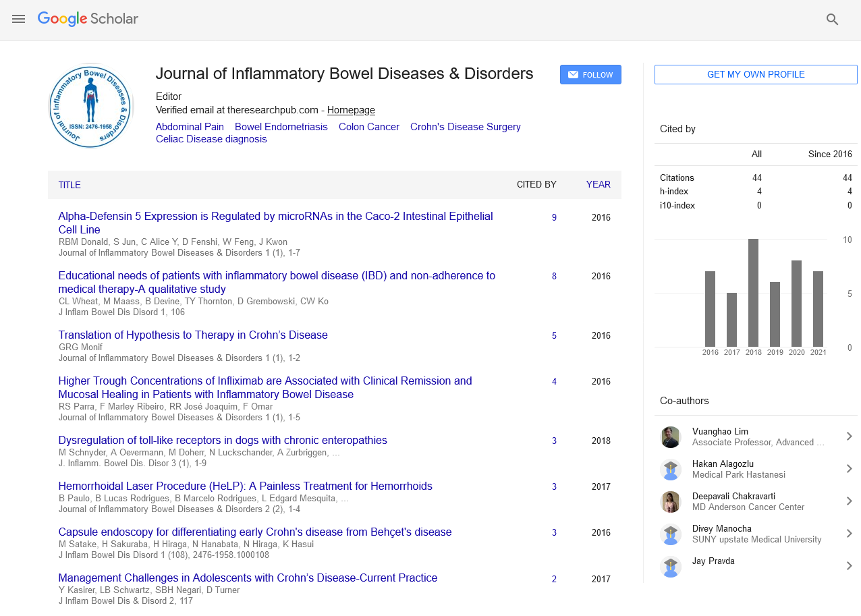Open the Crohn's Disease Surgery topic label
This screenshot has width=861, height=616.
465,127
